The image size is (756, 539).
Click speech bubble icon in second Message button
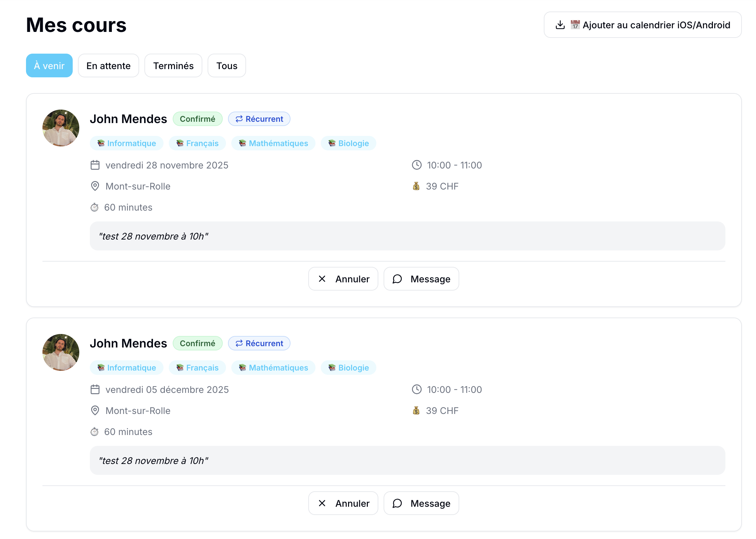pyautogui.click(x=397, y=503)
